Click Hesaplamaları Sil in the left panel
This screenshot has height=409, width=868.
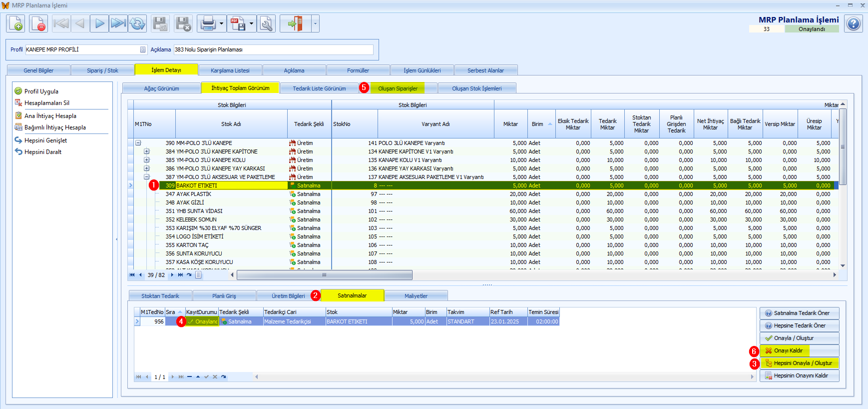coord(47,103)
